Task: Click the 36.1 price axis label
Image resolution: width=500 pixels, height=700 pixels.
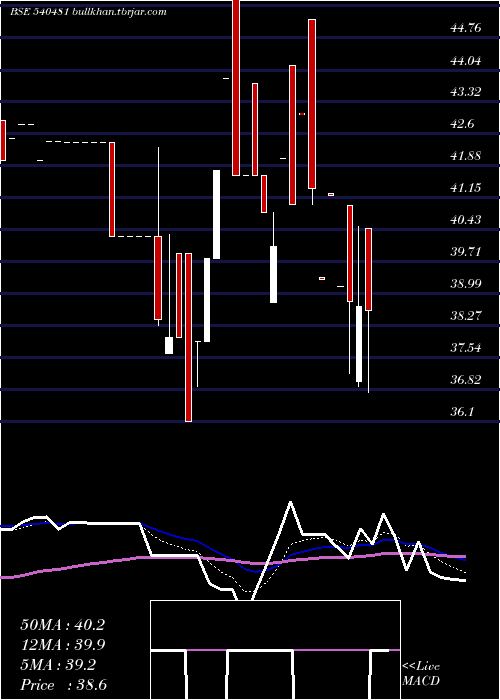Action: click(x=462, y=412)
